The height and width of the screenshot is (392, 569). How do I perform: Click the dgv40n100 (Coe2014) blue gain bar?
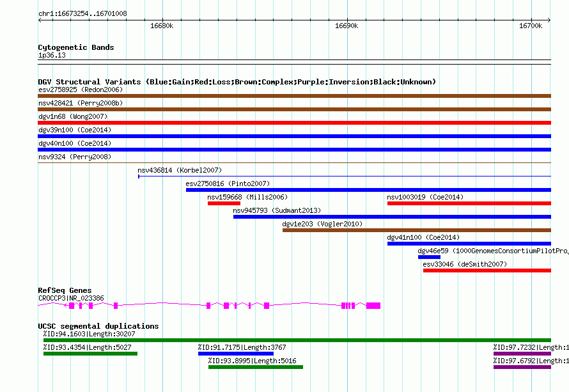click(294, 150)
